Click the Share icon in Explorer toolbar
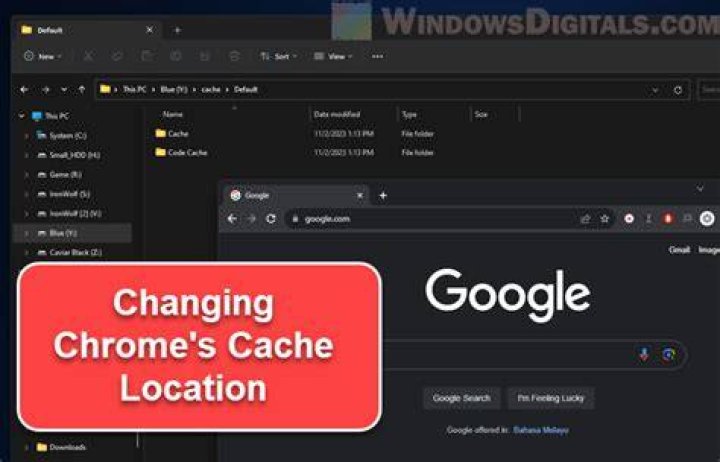This screenshot has height=462, width=720. coord(205,56)
